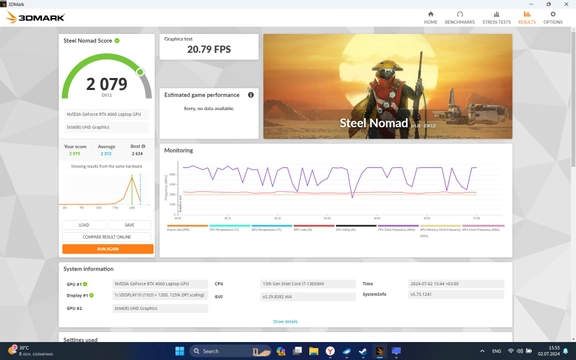Image resolution: width=576 pixels, height=360 pixels.
Task: Click the info icon beside Best score
Action: click(143, 146)
